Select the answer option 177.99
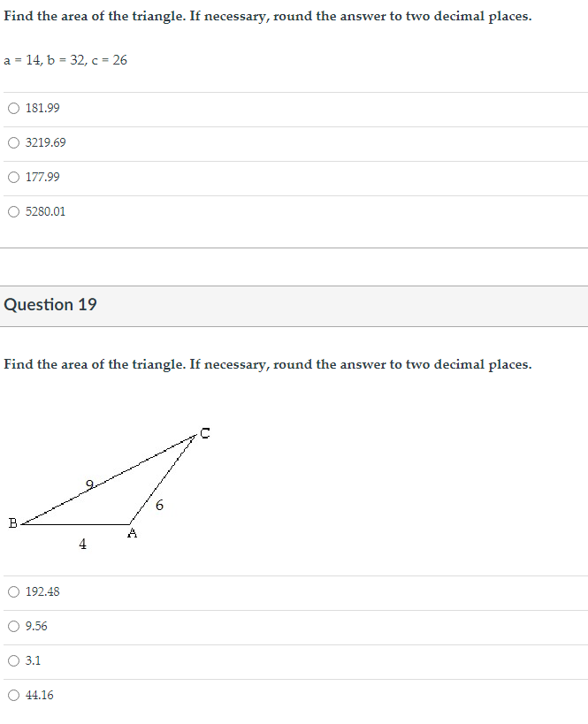Image resolution: width=588 pixels, height=724 pixels. tap(13, 177)
